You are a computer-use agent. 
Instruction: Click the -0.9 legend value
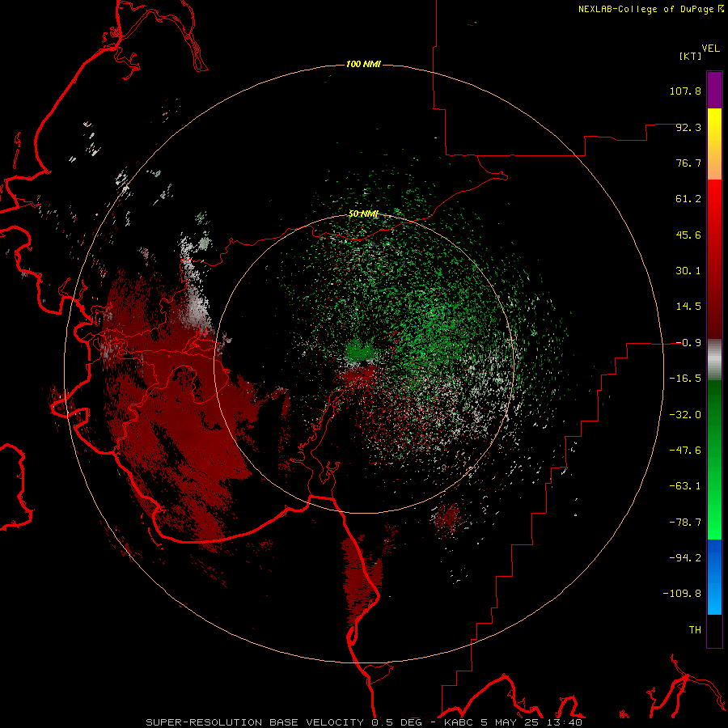[x=688, y=343]
